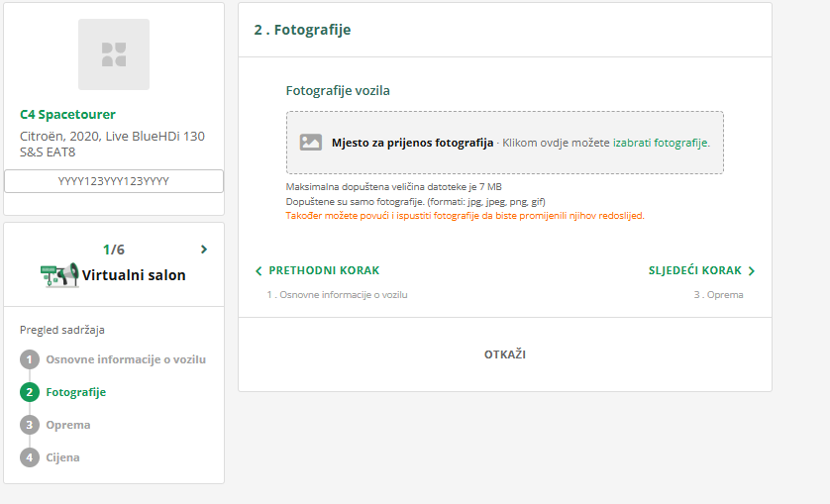The width and height of the screenshot is (830, 504).
Task: Click the VIN number input field
Action: 114,181
